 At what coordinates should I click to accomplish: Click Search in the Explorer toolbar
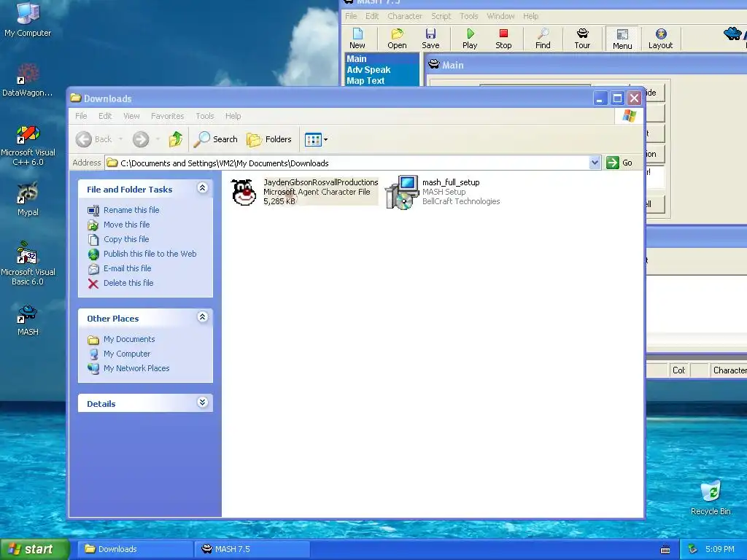216,139
